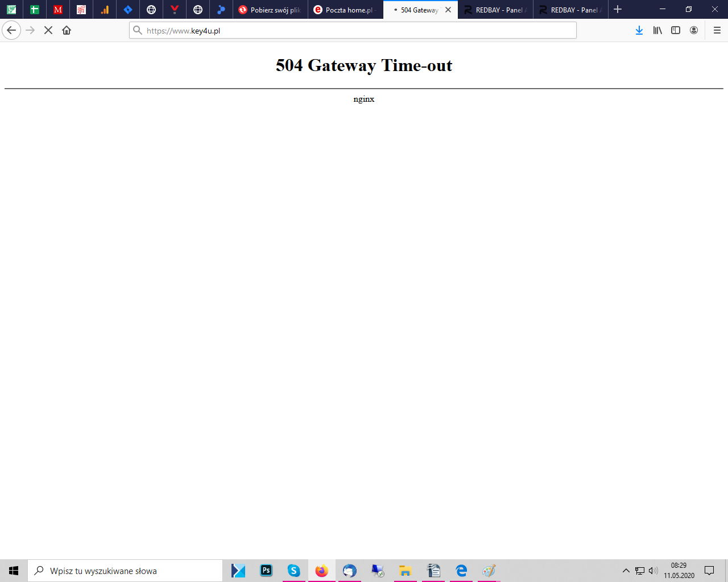Open the Firefox hamburger menu
This screenshot has height=582, width=728.
coord(717,30)
